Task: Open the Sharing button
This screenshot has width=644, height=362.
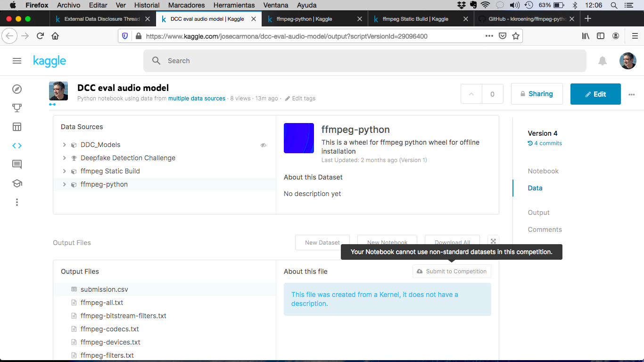Action: [x=537, y=94]
